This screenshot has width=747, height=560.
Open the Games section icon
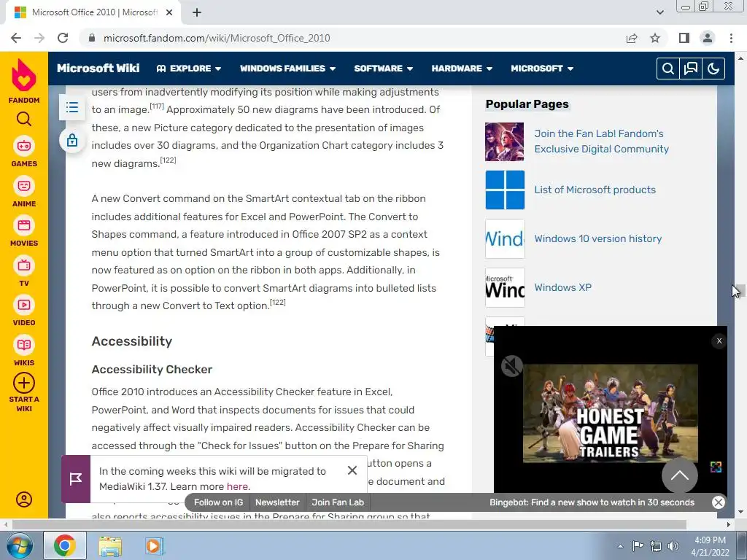coord(24,146)
